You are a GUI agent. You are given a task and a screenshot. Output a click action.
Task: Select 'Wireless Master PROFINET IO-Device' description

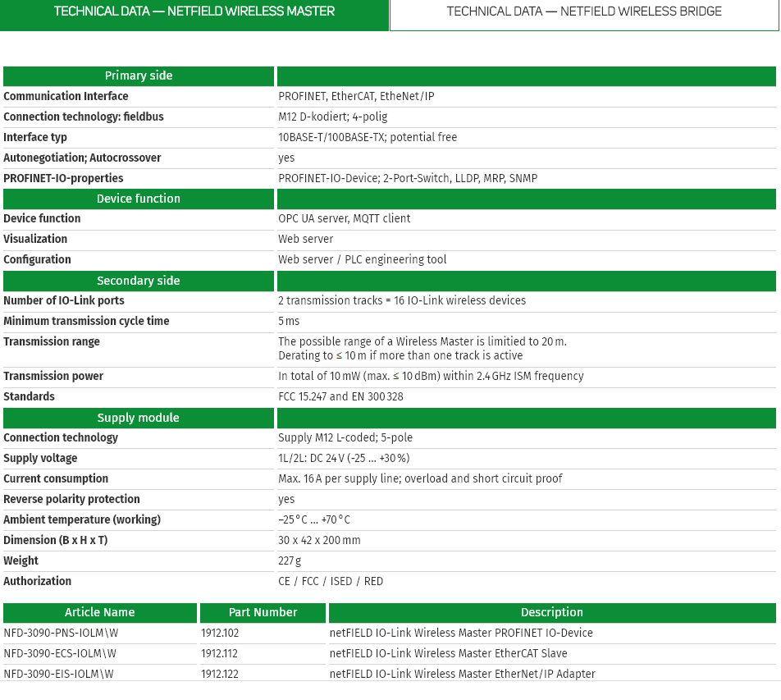tap(461, 634)
